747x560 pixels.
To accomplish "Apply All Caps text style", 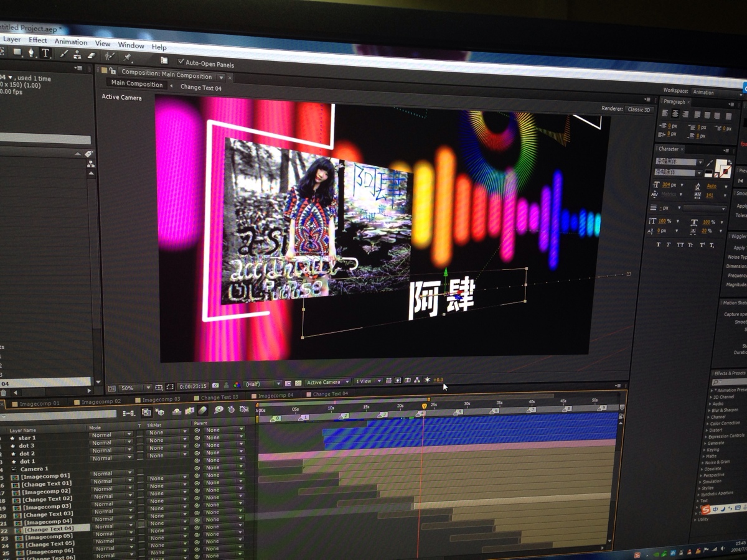I will (680, 245).
